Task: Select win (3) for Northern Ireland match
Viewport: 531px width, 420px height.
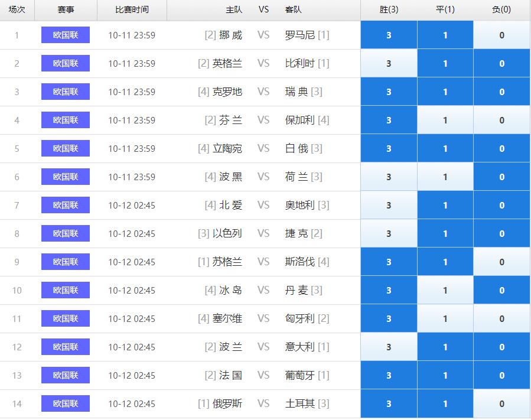Action: click(389, 205)
